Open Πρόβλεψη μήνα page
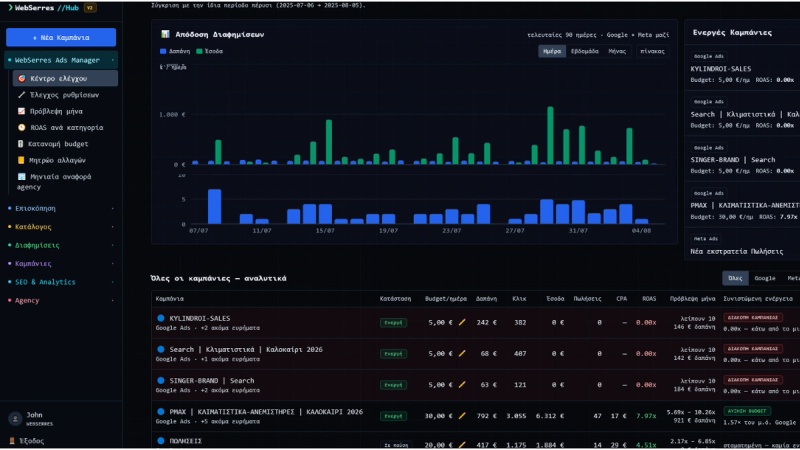800x450 pixels. pyautogui.click(x=65, y=111)
